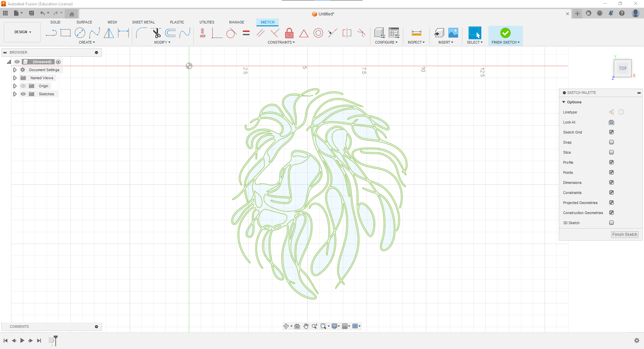Viewport: 644px width, 349px height.
Task: Apply the Symmetry constraint
Action: click(x=347, y=33)
